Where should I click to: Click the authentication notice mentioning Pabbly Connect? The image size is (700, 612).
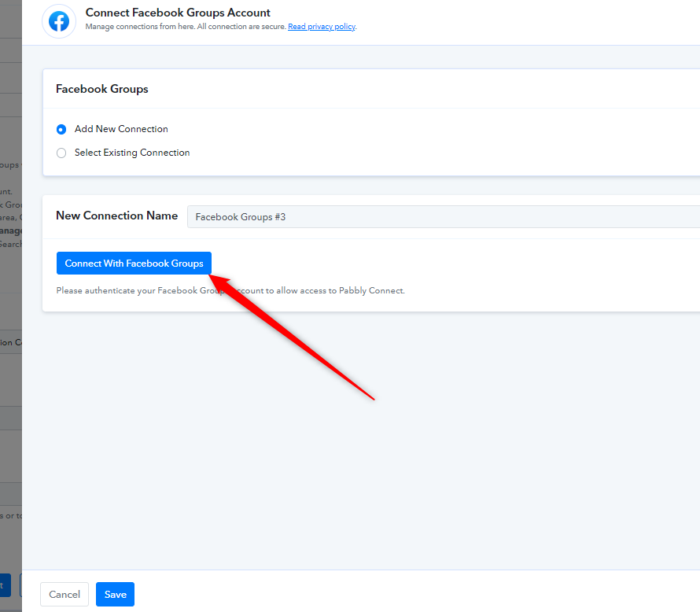(230, 290)
